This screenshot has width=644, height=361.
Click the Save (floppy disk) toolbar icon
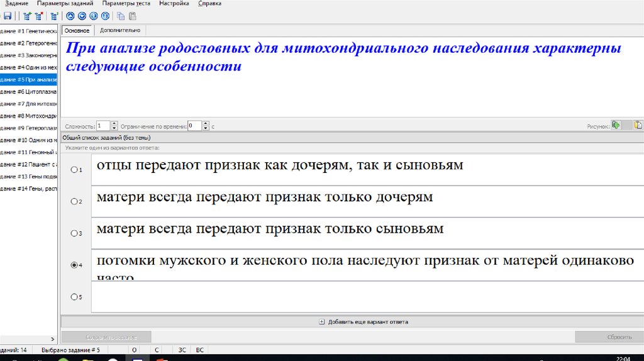6,16
